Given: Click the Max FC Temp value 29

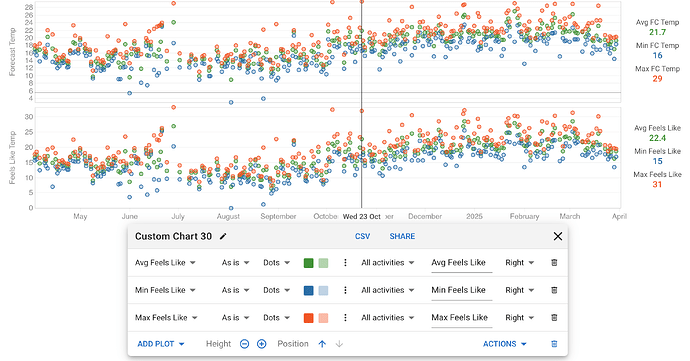Looking at the screenshot, I should click(657, 79).
